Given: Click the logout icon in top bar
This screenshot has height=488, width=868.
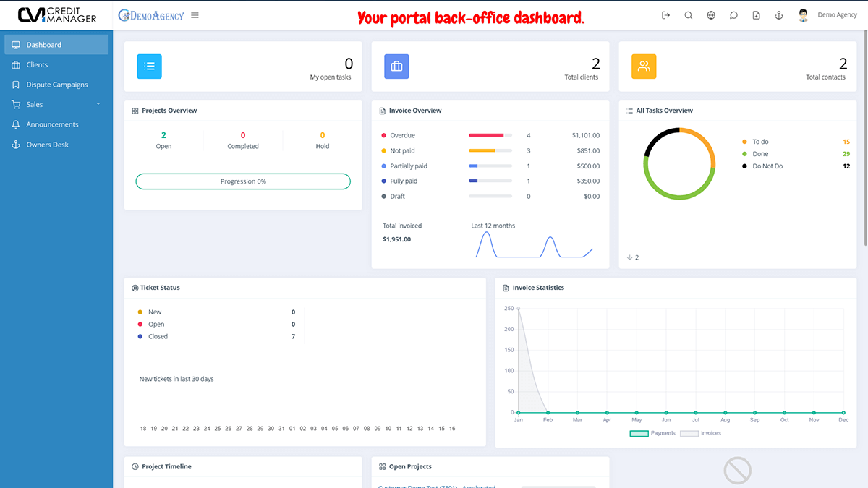Looking at the screenshot, I should point(665,14).
